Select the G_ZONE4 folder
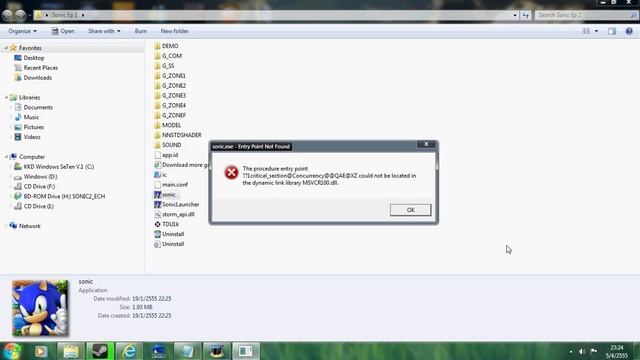Image resolution: width=640 pixels, height=360 pixels. click(x=173, y=105)
